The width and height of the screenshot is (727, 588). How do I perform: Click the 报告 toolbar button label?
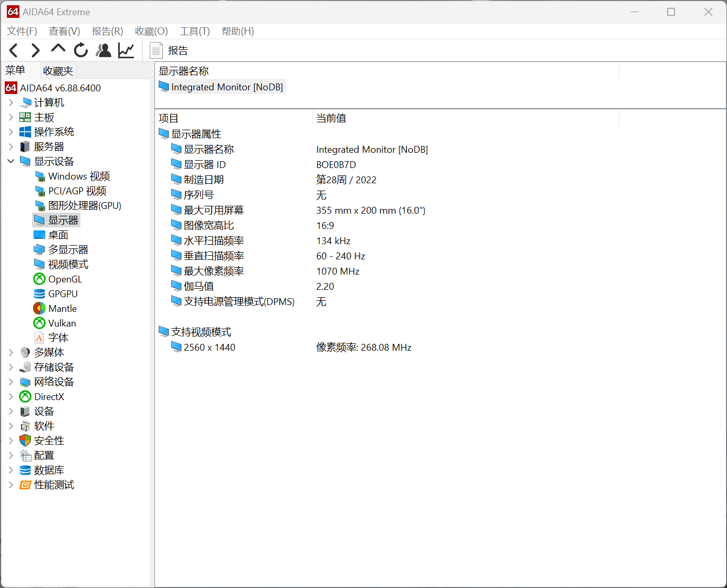pyautogui.click(x=178, y=50)
